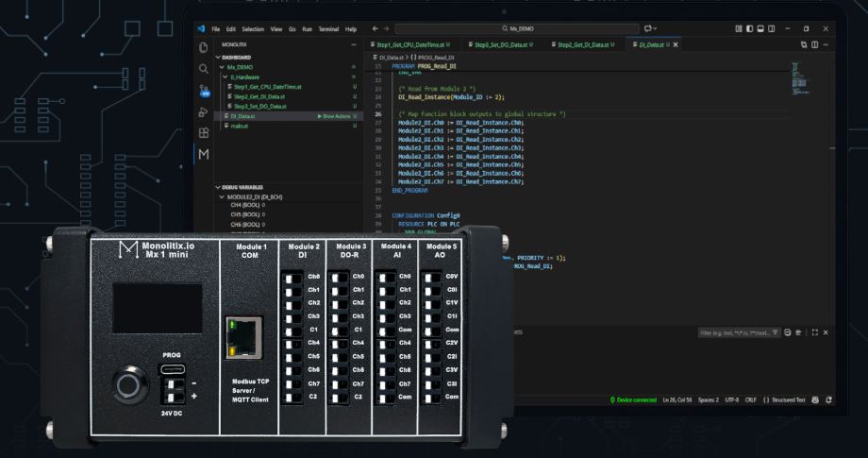This screenshot has width=868, height=458.
Task: Click the UTF-8 encoding indicator
Action: tap(732, 399)
